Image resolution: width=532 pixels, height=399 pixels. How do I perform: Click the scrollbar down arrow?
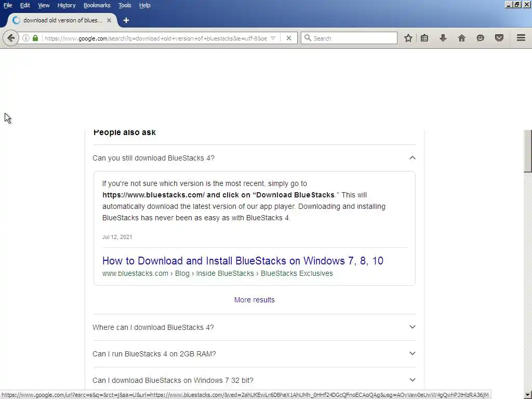tap(528, 395)
